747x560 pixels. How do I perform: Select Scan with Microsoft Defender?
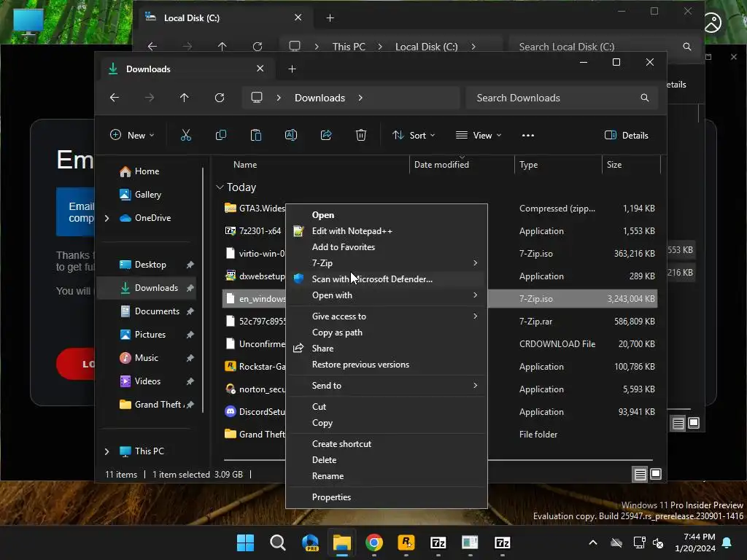387,279
